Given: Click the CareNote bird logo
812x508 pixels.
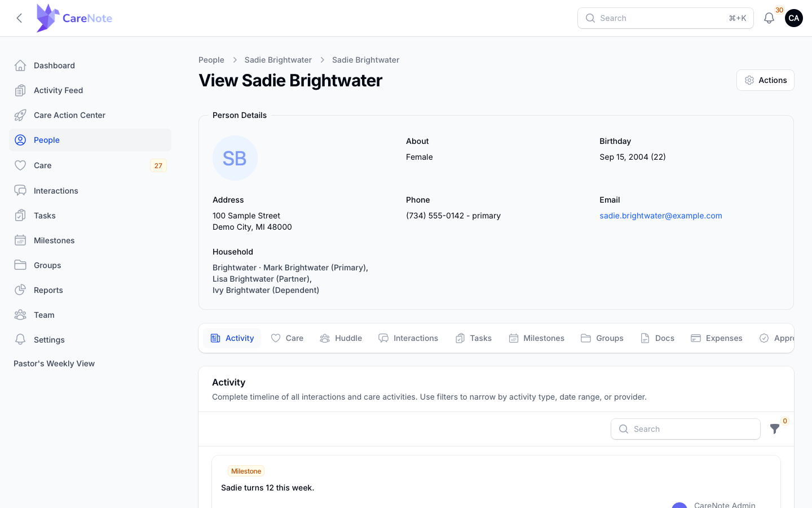Looking at the screenshot, I should 47,18.
